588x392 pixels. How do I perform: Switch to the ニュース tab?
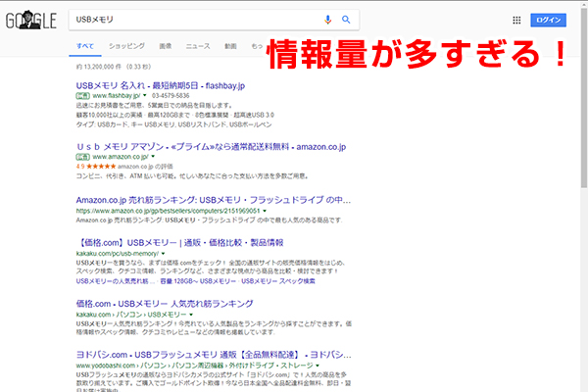198,46
